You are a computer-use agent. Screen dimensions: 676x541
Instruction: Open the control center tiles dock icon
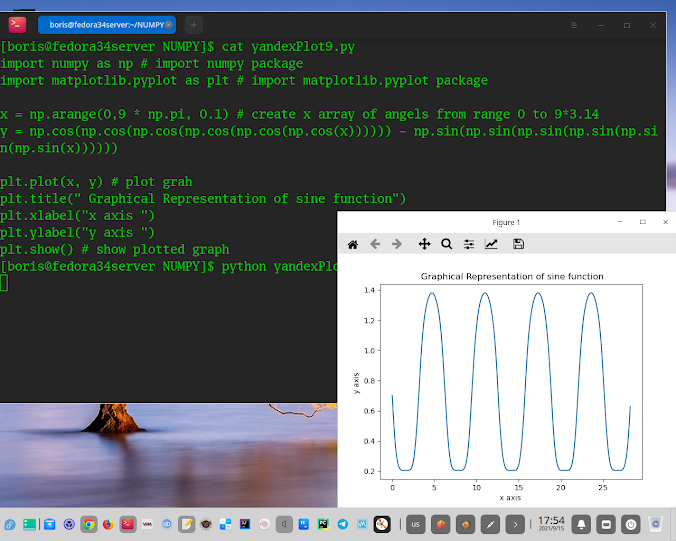click(225, 524)
